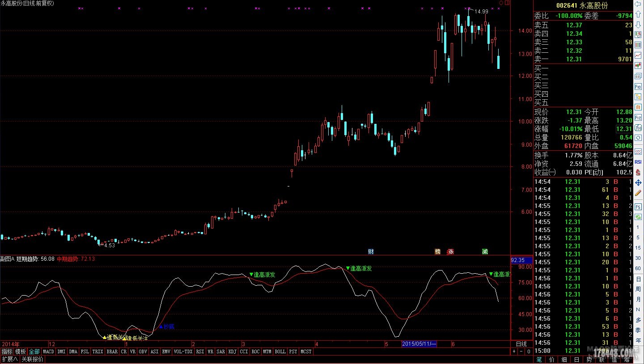Switch to 30-minute period
Screen dimensions: 644x364
point(638,258)
